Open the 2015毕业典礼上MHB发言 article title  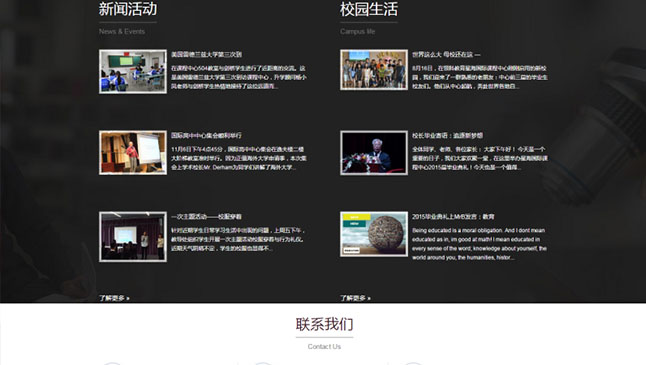pyautogui.click(x=453, y=217)
